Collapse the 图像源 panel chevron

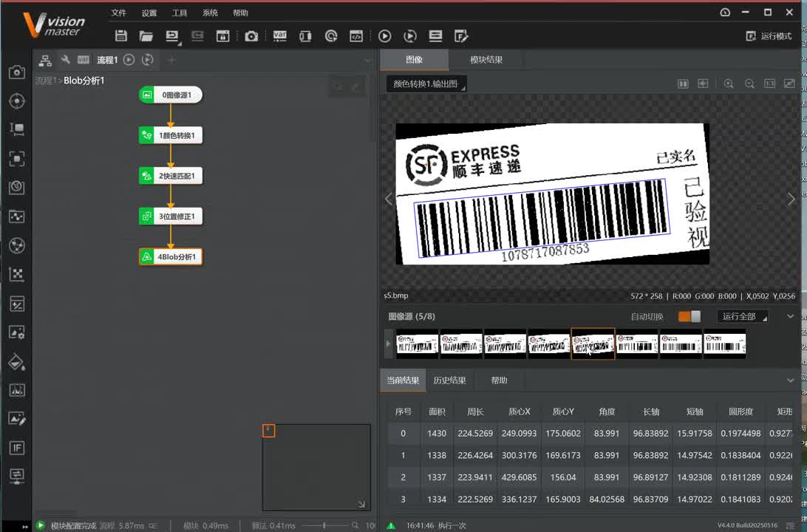click(791, 316)
